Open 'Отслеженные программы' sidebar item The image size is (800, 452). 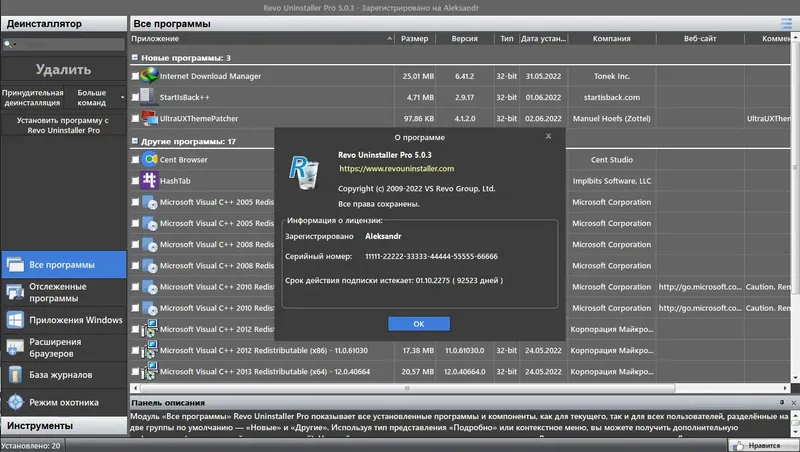pos(64,292)
